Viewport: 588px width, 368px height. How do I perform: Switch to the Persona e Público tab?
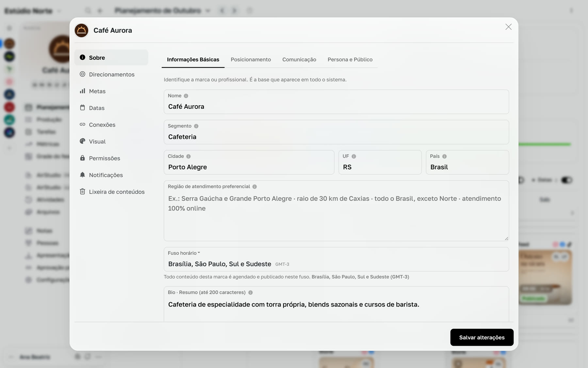click(x=350, y=59)
